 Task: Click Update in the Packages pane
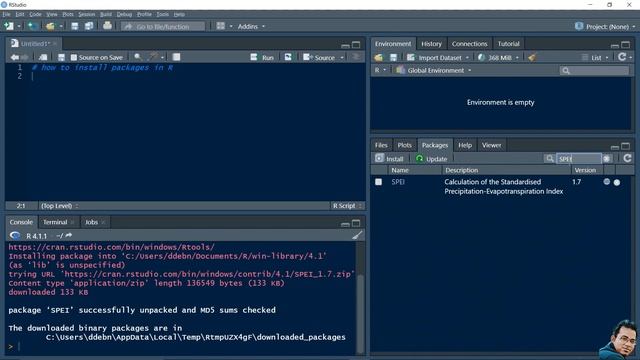[431, 158]
